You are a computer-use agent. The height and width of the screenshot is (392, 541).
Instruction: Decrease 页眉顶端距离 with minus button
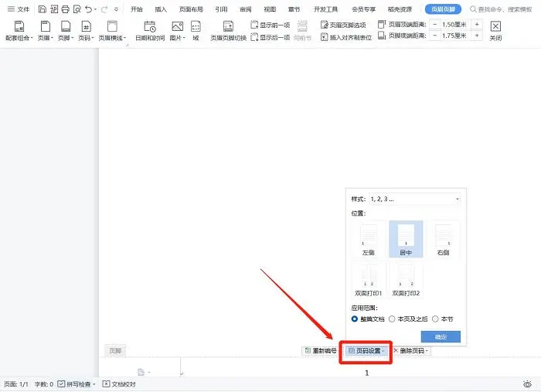click(434, 25)
